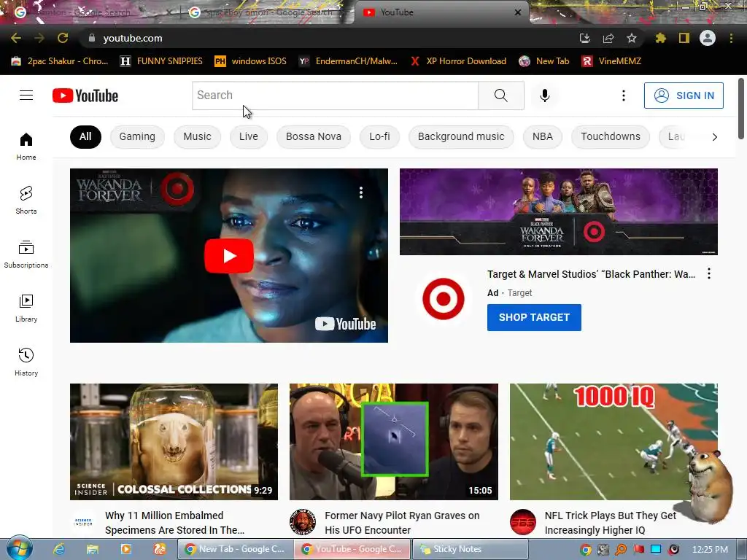Open the YouTube hamburger guide menu
Image resolution: width=747 pixels, height=560 pixels.
coord(26,96)
